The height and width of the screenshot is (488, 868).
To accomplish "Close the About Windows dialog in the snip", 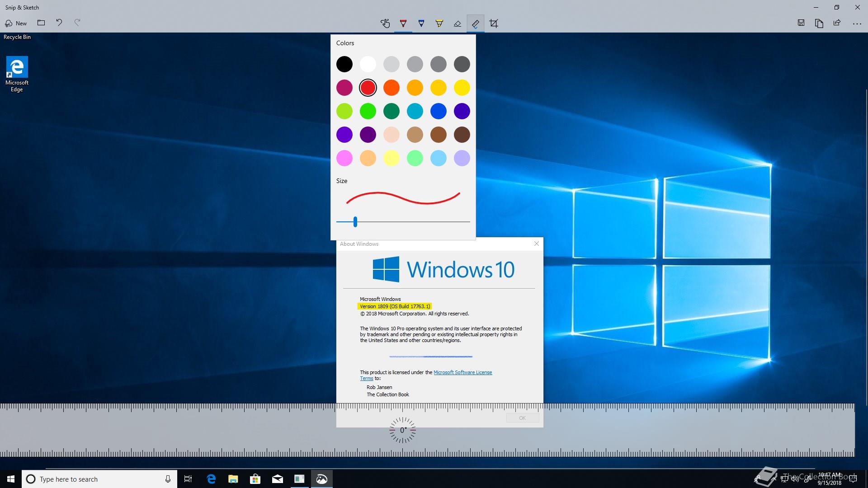I will tap(537, 244).
